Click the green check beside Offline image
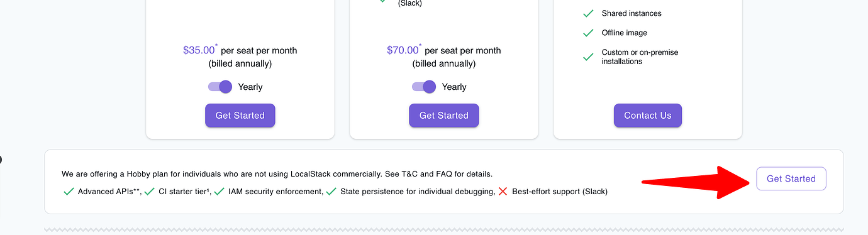Screen dimensions: 868x235 pyautogui.click(x=588, y=33)
